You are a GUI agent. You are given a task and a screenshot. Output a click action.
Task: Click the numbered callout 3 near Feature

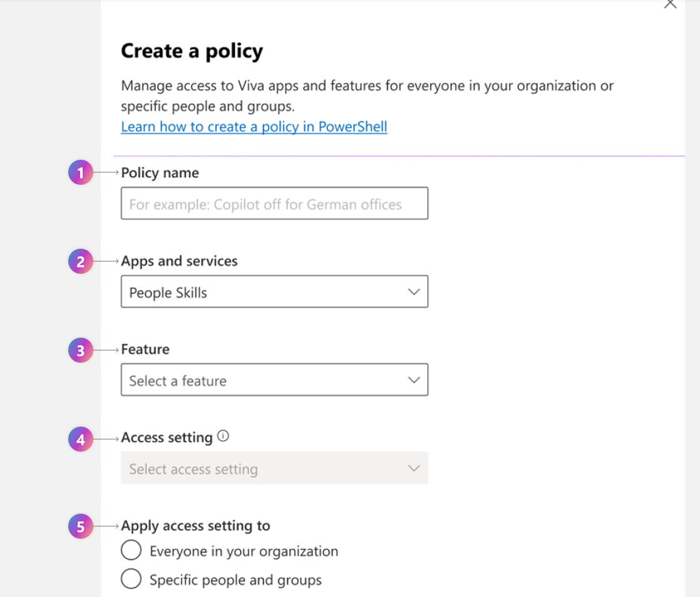click(x=80, y=350)
